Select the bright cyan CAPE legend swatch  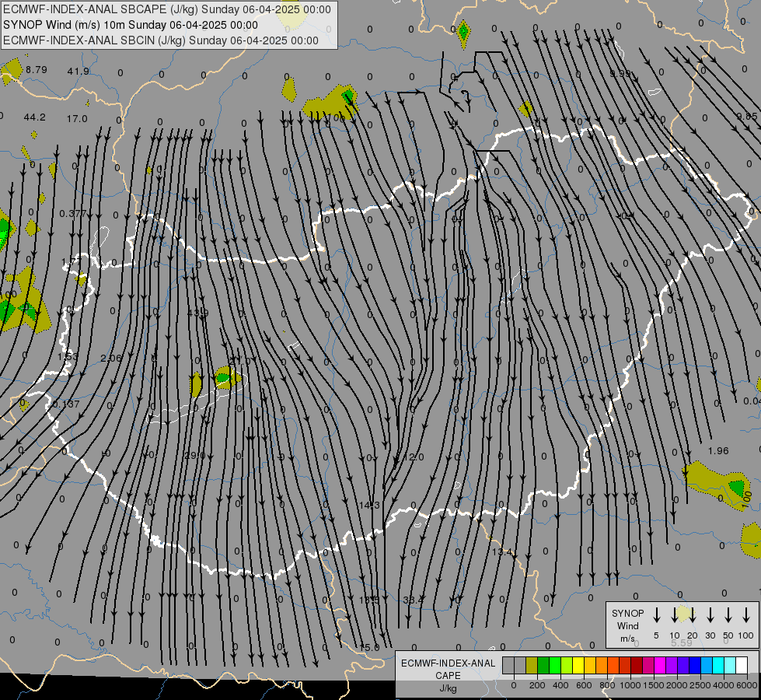point(717,665)
